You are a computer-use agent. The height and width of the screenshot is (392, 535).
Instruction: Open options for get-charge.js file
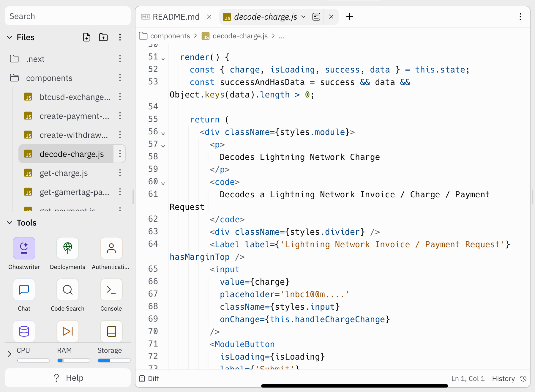(x=120, y=173)
